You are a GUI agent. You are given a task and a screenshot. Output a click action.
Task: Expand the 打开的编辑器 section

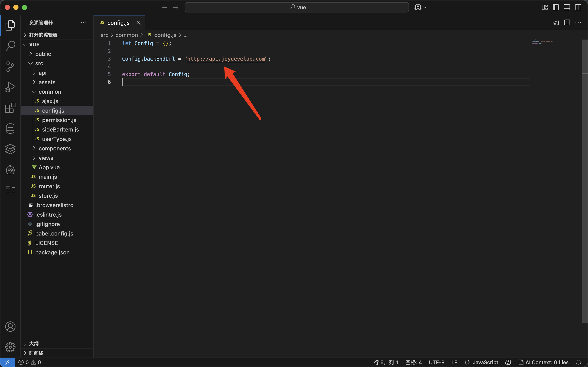pyautogui.click(x=57, y=35)
